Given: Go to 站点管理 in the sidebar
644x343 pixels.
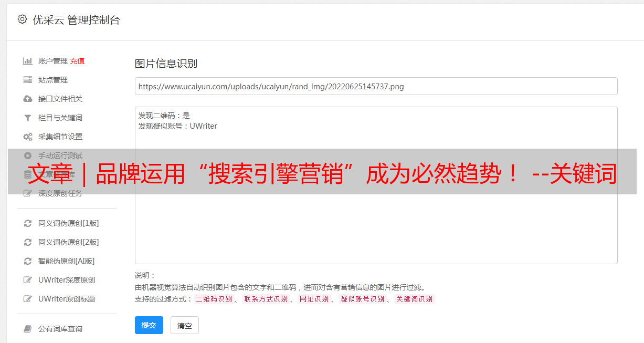Looking at the screenshot, I should point(53,80).
